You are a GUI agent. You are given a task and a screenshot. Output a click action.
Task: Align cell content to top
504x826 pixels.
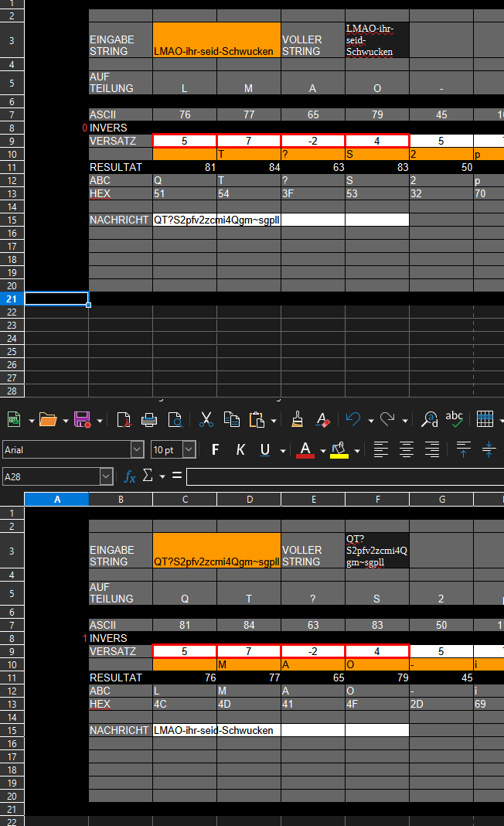click(x=464, y=449)
